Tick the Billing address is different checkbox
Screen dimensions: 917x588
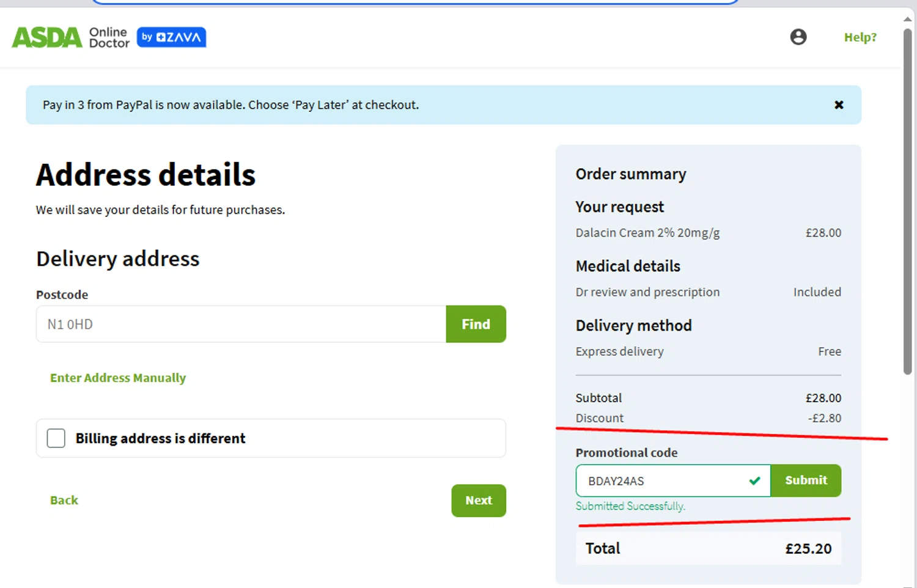pyautogui.click(x=56, y=438)
